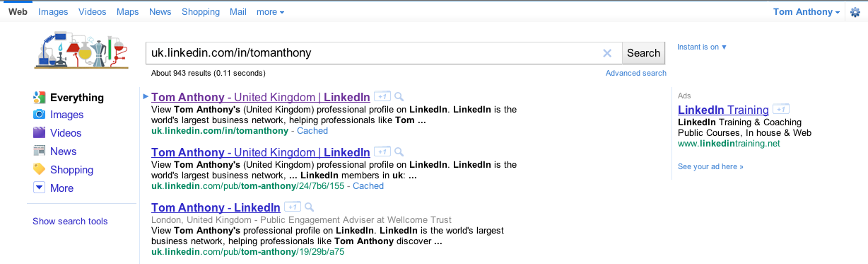Open the Advanced search link
Image resolution: width=868 pixels, height=264 pixels.
(x=636, y=73)
